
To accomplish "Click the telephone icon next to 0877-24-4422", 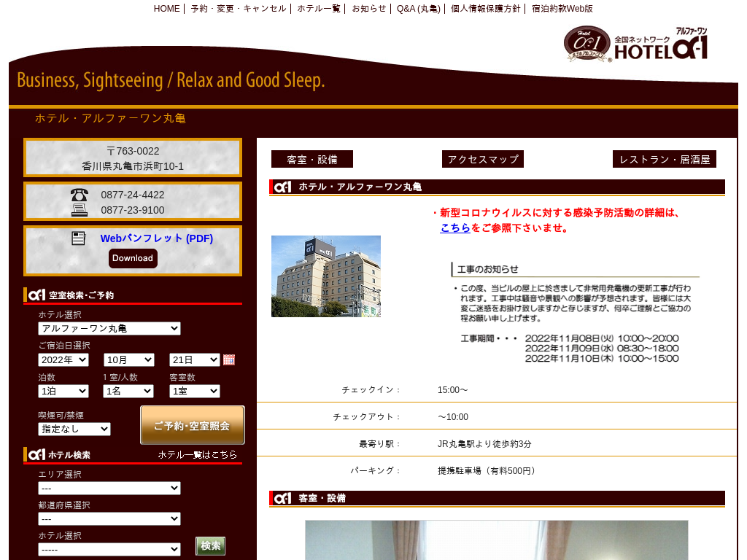I will (79, 195).
